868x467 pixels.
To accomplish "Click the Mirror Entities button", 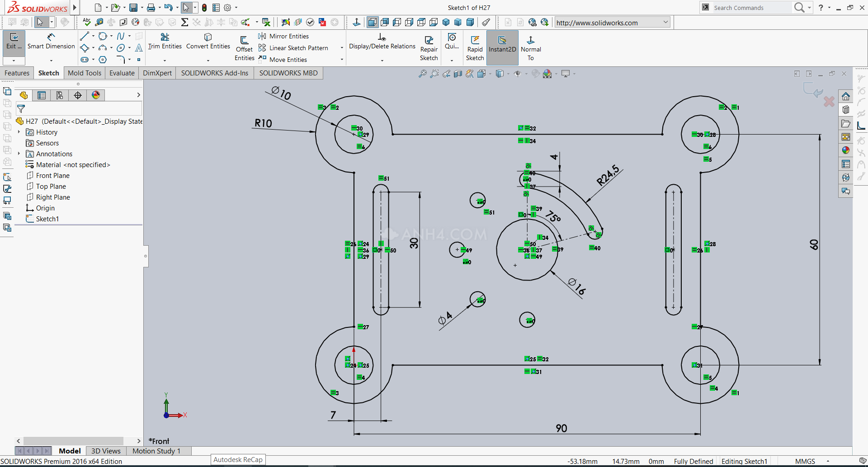I will (284, 36).
